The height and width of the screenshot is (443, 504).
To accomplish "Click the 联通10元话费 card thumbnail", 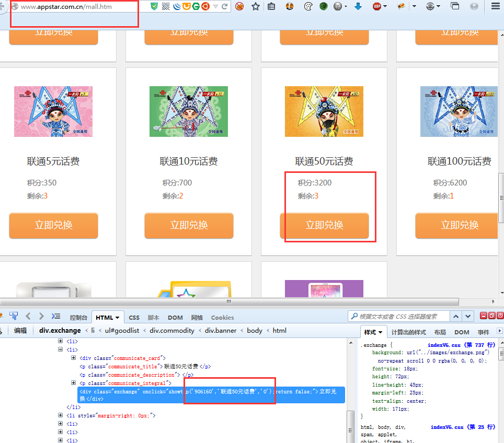I will pyautogui.click(x=189, y=111).
